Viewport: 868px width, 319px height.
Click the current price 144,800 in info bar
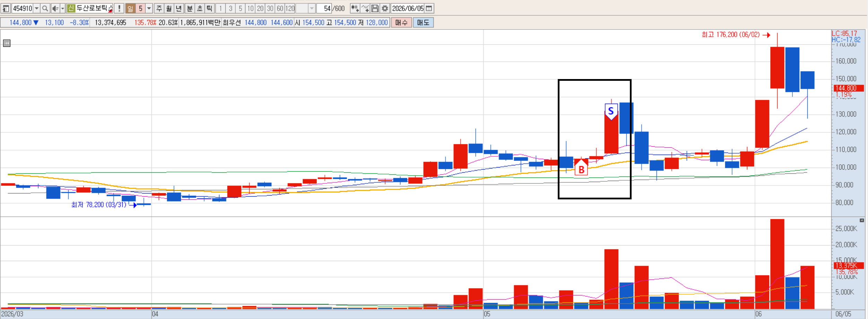[x=20, y=23]
